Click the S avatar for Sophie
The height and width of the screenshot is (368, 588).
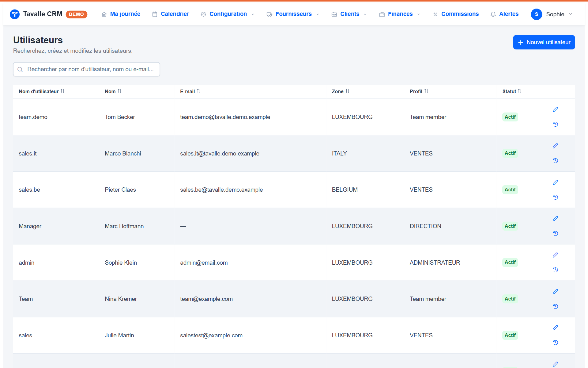[536, 14]
